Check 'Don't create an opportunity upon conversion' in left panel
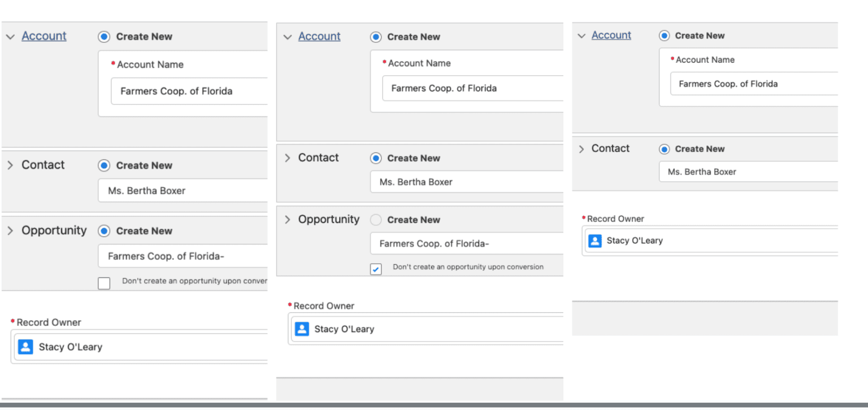 pyautogui.click(x=104, y=283)
